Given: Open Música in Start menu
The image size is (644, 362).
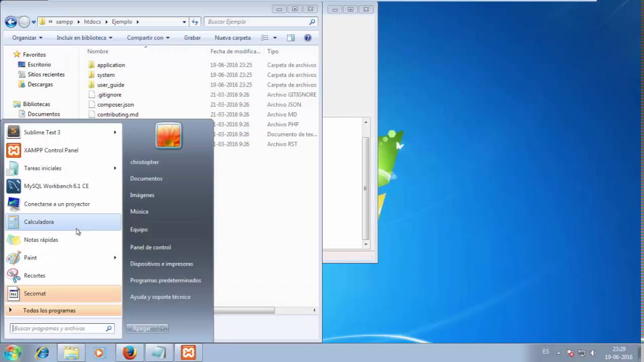Looking at the screenshot, I should [x=139, y=212].
